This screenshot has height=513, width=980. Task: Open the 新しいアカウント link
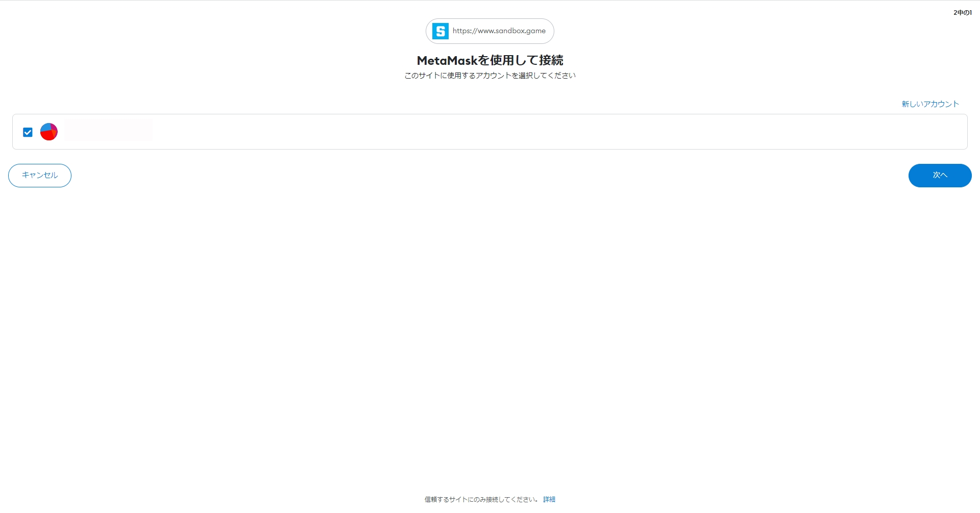[x=930, y=104]
